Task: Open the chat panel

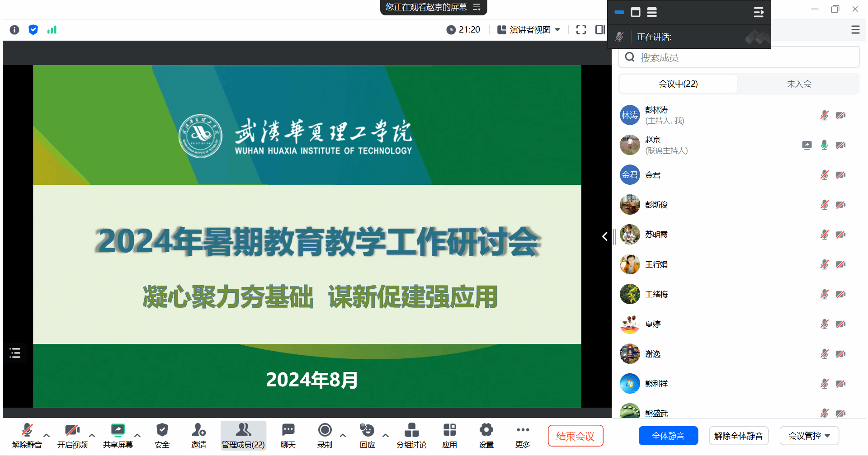Action: (288, 436)
